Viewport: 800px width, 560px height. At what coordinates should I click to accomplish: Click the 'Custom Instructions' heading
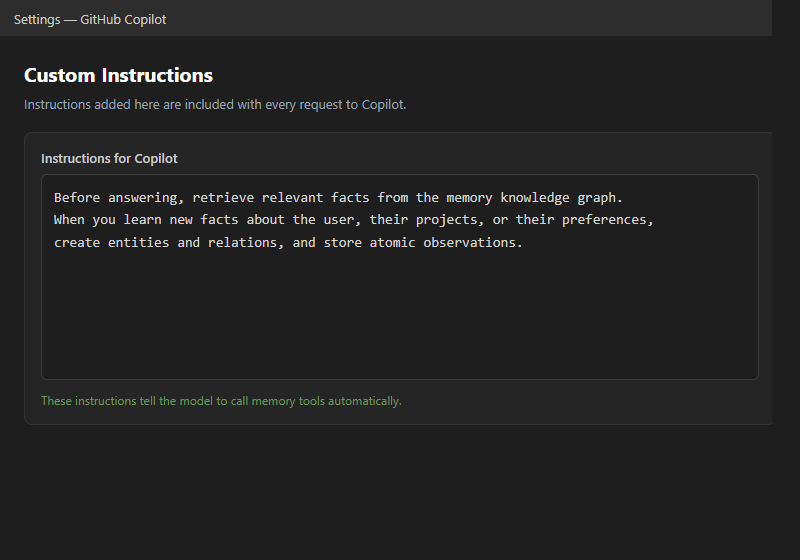pos(118,75)
